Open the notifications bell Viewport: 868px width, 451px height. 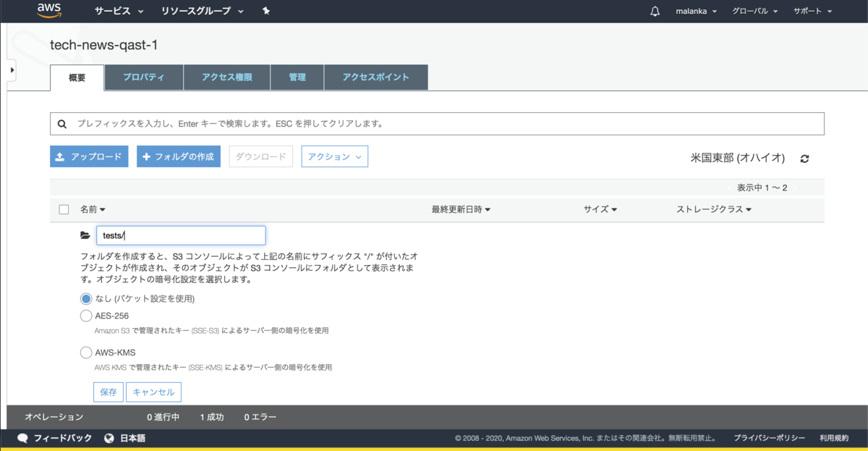[655, 12]
